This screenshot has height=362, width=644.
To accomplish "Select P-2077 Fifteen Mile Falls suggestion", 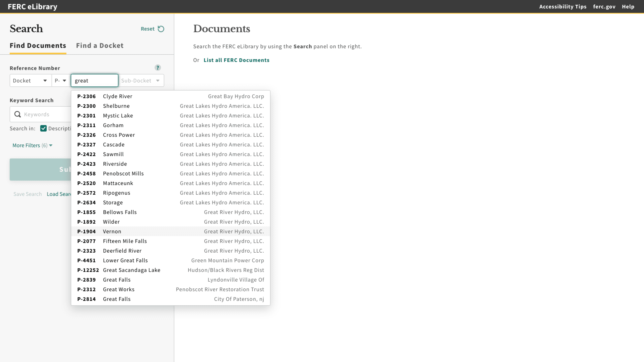I will pyautogui.click(x=170, y=241).
